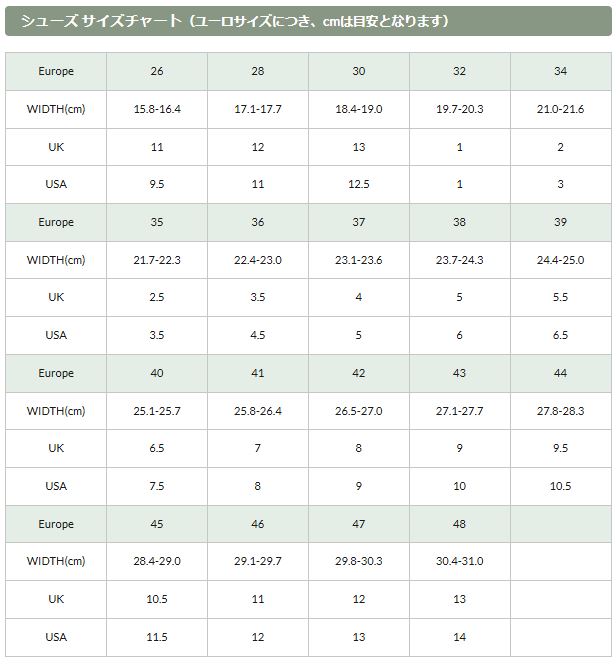Click Europe size 48 cell

459,524
